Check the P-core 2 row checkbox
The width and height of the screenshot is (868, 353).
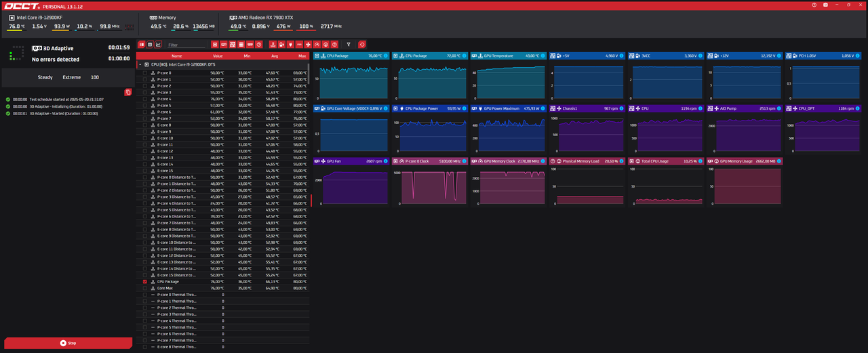tap(144, 86)
